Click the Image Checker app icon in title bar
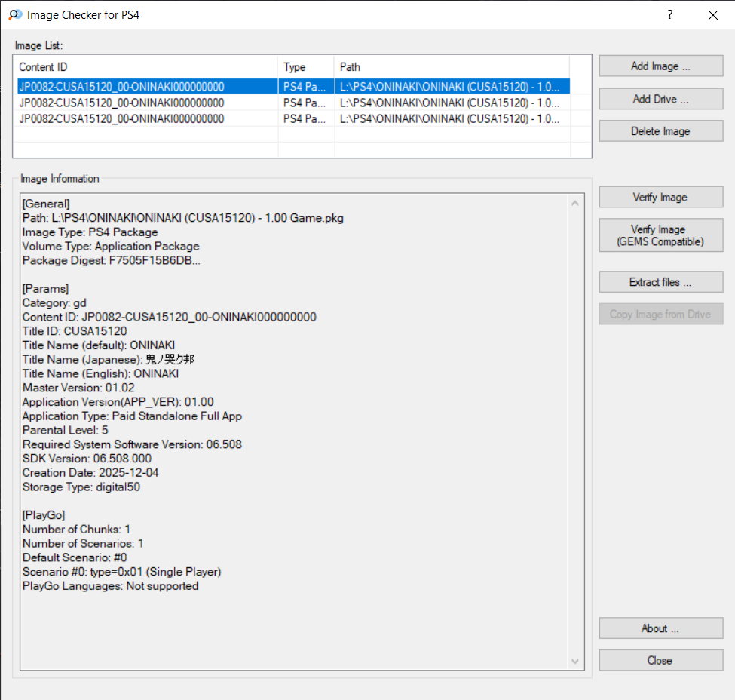735x700 pixels. coord(14,15)
